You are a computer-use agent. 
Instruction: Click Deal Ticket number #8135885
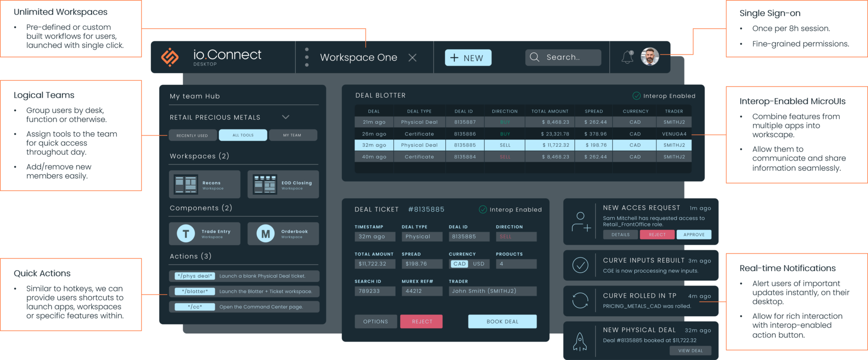point(426,209)
